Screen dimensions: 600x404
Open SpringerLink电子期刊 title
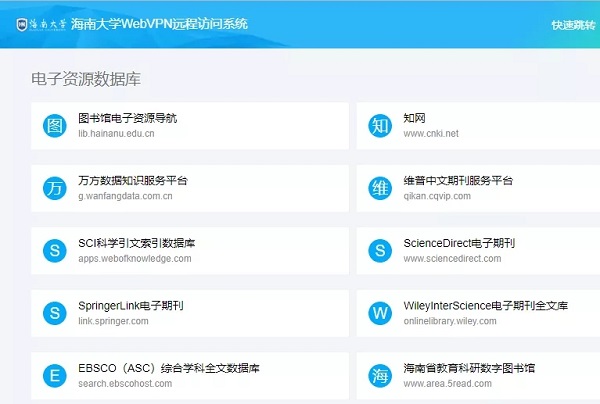131,305
